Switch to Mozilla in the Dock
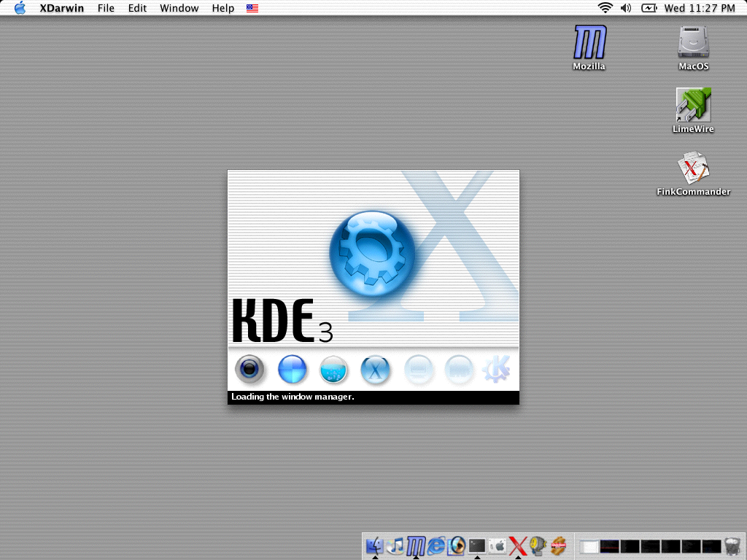 pos(416,545)
